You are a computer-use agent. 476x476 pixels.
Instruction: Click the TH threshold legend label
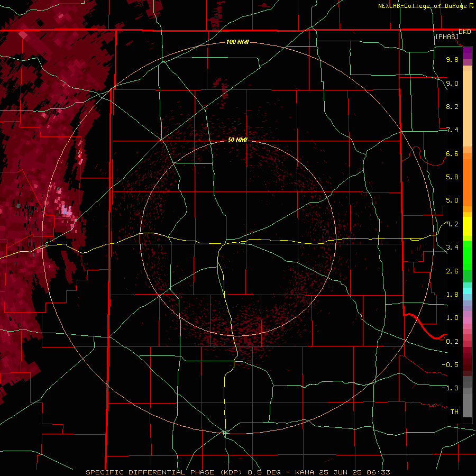click(x=454, y=412)
